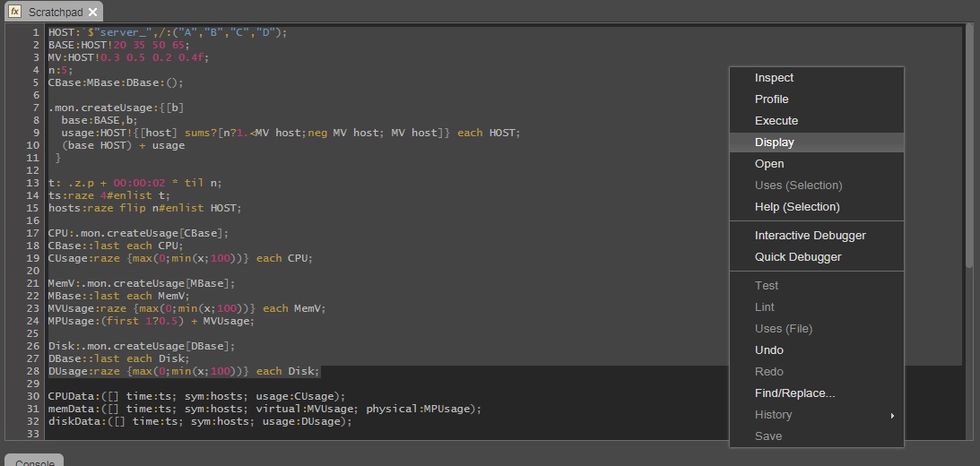Choose Execute from the context menu
Image resolution: width=980 pixels, height=466 pixels.
[816, 121]
